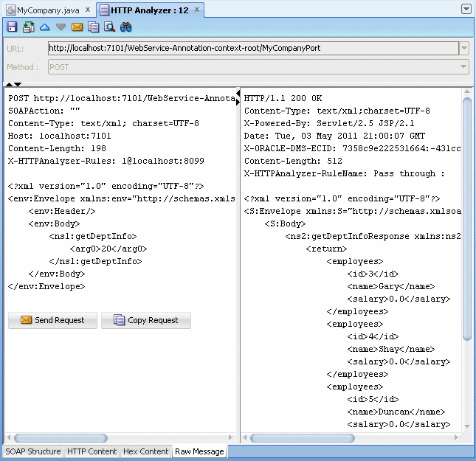Select the HTTP Analyzer : 12 tab

click(x=151, y=10)
